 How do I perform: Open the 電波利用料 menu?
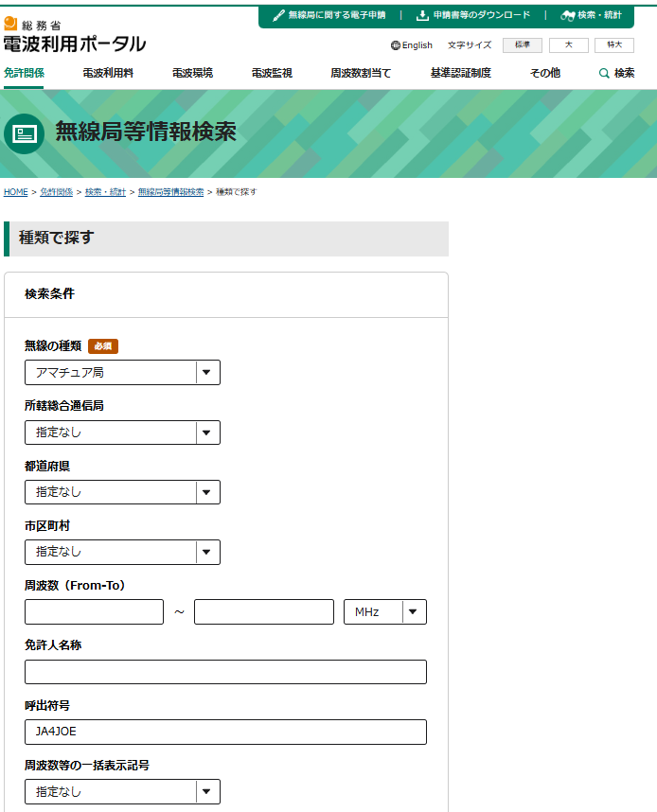[x=108, y=73]
